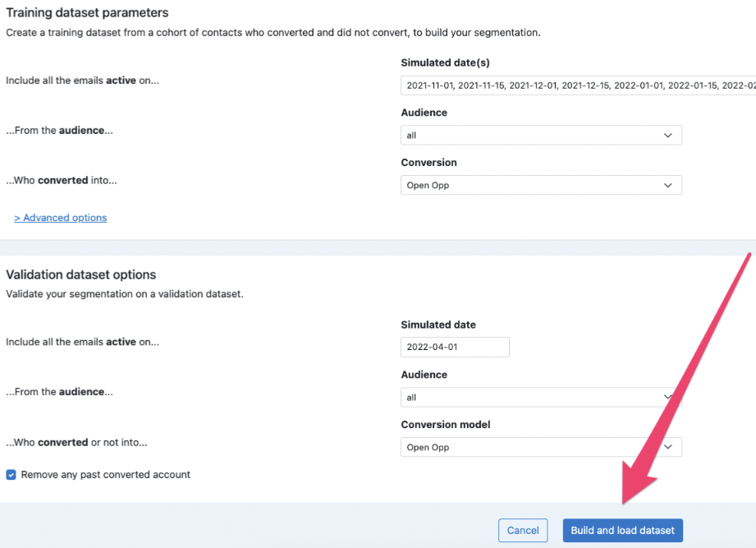Click the training Audience dropdown chevron arrow
This screenshot has width=756, height=548.
pos(667,136)
